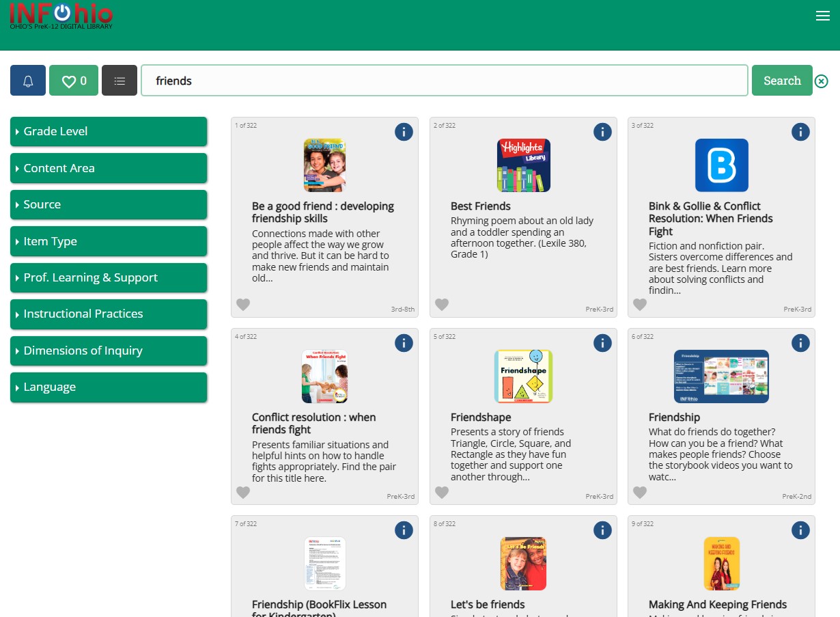The image size is (840, 617).
Task: Open the Friendshape title link
Action: click(481, 417)
